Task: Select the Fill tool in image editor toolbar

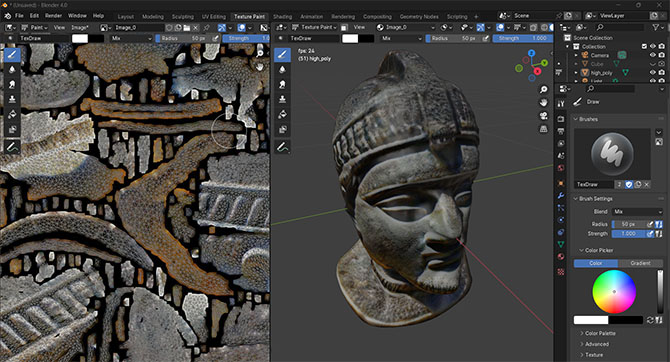Action: [12, 114]
